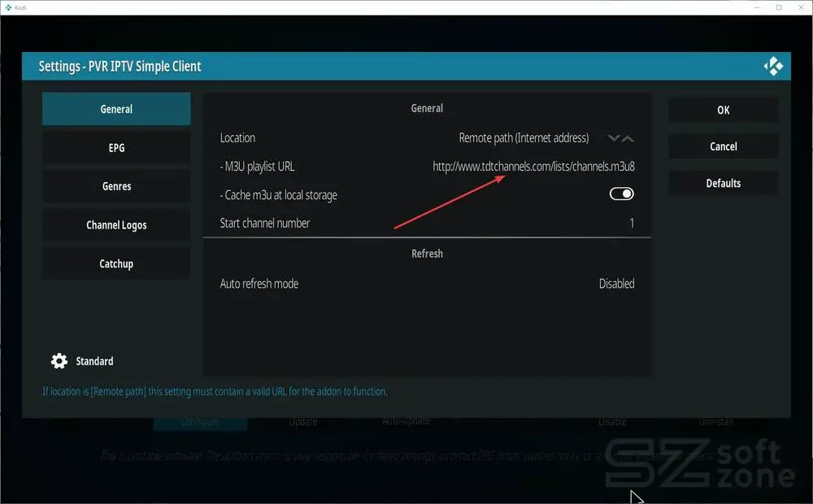Select the General settings category
This screenshot has width=813, height=504.
point(116,109)
